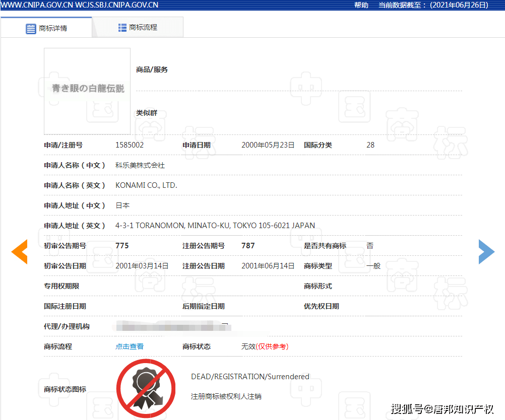Select application date 2000年05月23日
The height and width of the screenshot is (420, 505).
tap(268, 145)
